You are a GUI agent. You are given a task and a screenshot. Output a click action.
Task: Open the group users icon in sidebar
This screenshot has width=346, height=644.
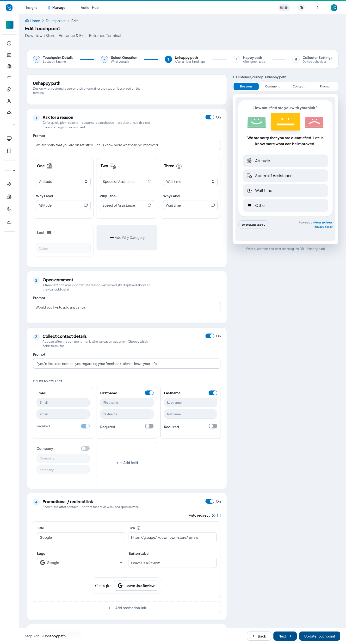click(9, 112)
